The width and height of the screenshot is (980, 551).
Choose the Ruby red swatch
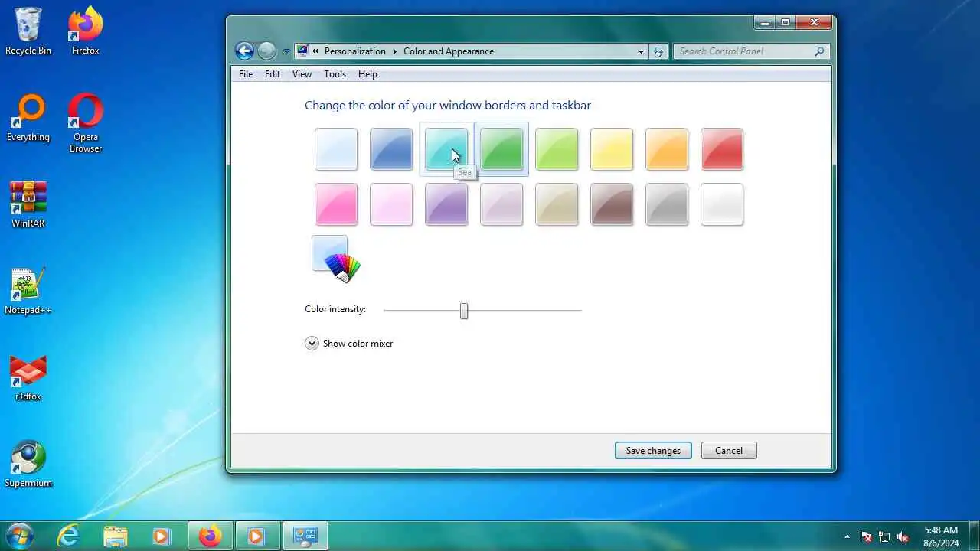point(722,149)
